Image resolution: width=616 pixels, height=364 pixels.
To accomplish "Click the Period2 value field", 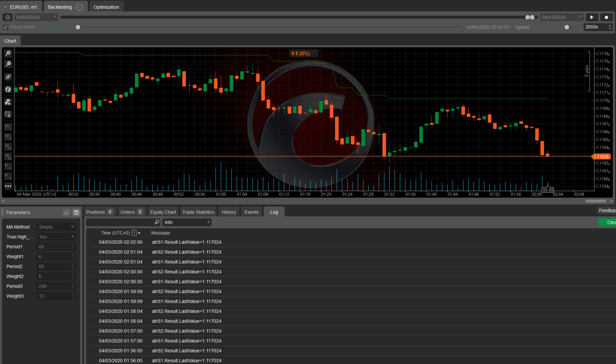I will [54, 267].
